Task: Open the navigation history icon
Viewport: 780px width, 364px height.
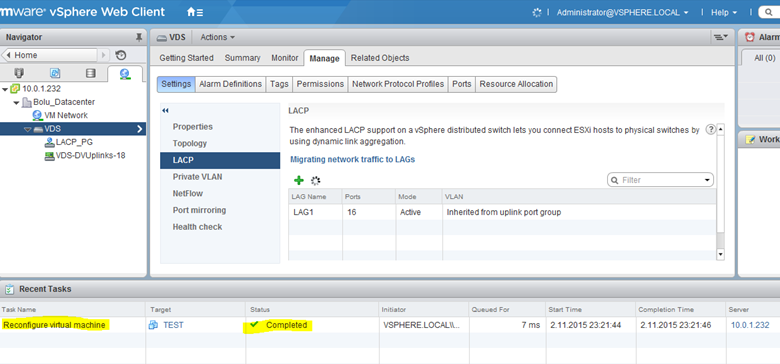Action: (x=120, y=55)
